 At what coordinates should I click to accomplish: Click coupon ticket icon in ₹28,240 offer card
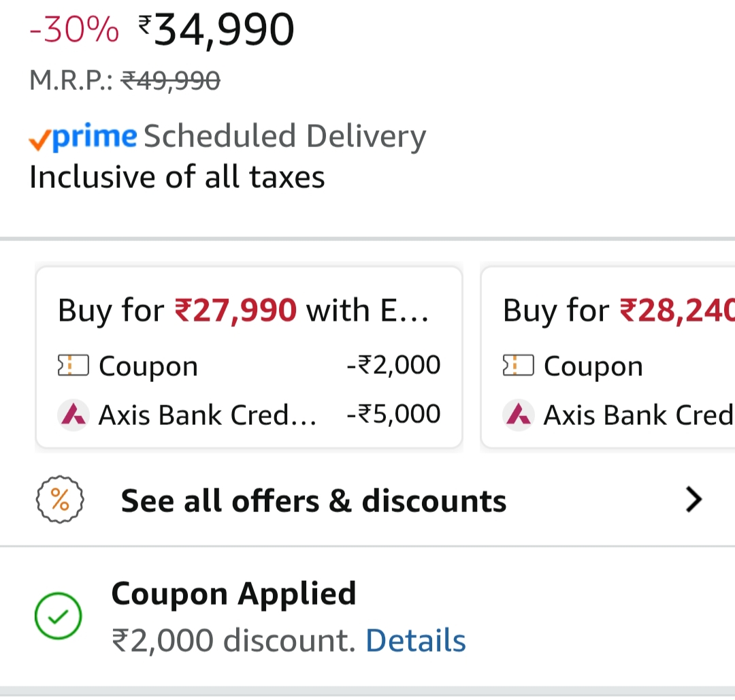point(518,366)
